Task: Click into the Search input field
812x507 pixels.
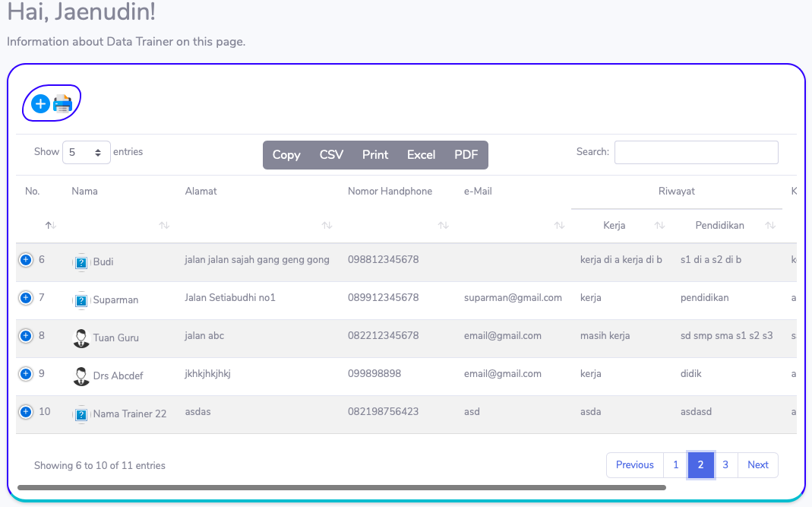Action: pos(696,153)
